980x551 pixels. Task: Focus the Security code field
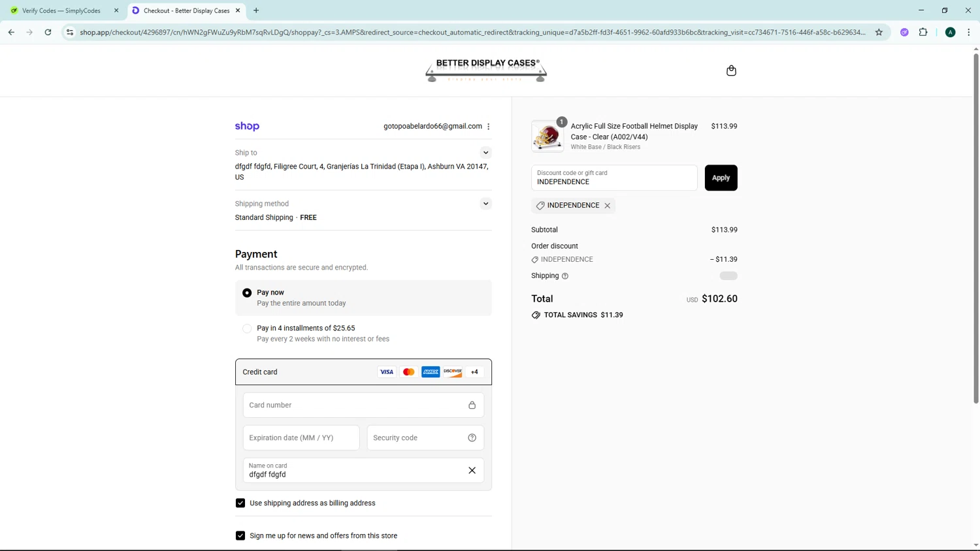point(425,438)
